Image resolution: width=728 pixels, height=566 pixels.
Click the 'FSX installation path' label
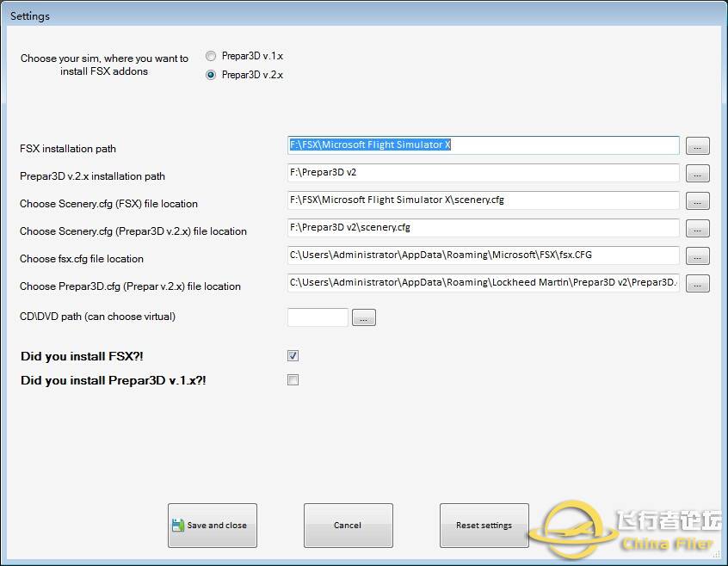(x=68, y=149)
